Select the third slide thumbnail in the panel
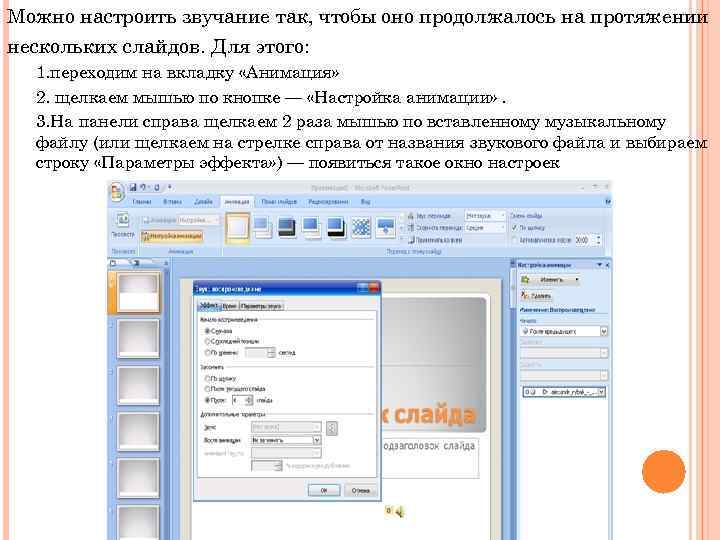The width and height of the screenshot is (720, 540). pyautogui.click(x=138, y=385)
